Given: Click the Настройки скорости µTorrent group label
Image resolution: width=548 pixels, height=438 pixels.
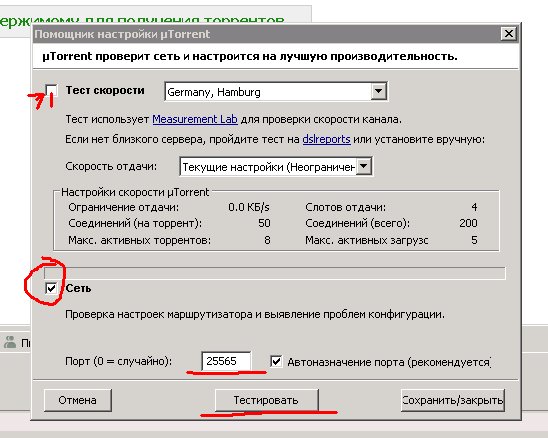Looking at the screenshot, I should coord(135,192).
